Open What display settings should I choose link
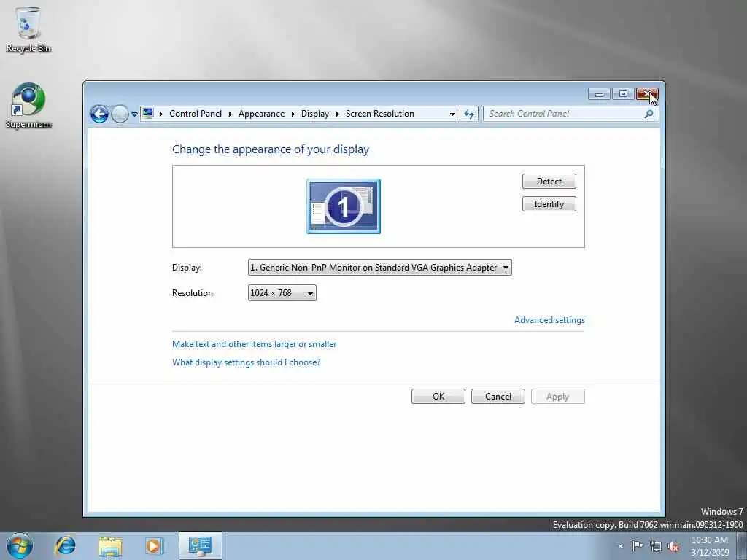The image size is (747, 560). 247,362
